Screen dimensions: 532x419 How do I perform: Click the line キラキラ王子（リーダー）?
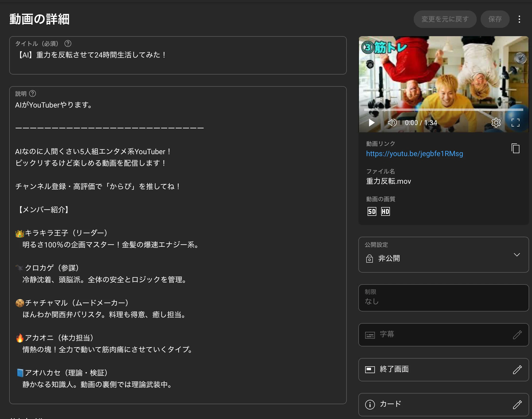(x=61, y=233)
